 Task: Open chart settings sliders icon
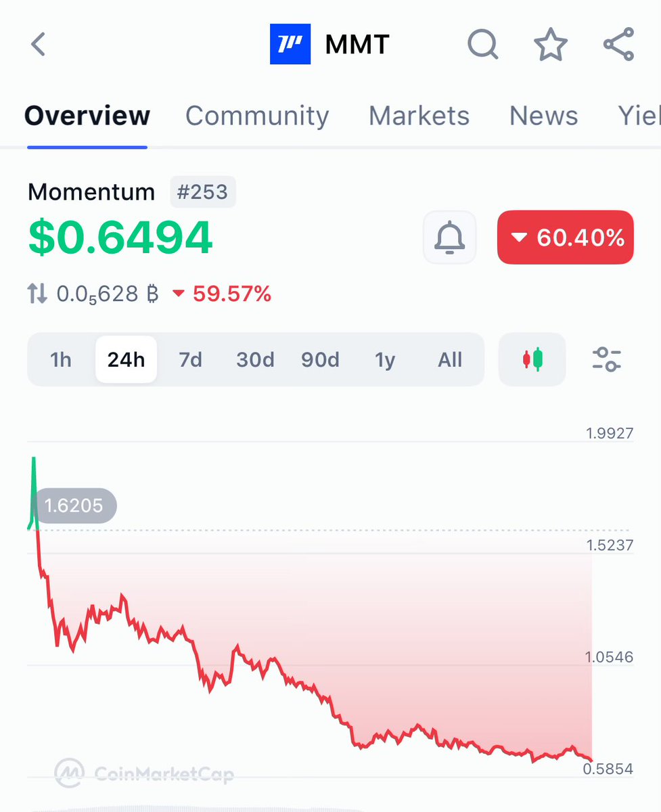(x=606, y=359)
